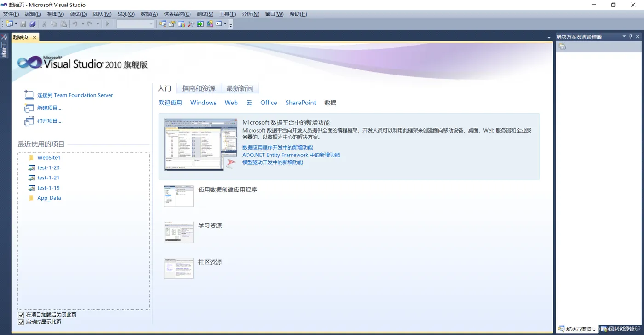Open the 云 category link
This screenshot has height=335, width=644.
(x=249, y=103)
